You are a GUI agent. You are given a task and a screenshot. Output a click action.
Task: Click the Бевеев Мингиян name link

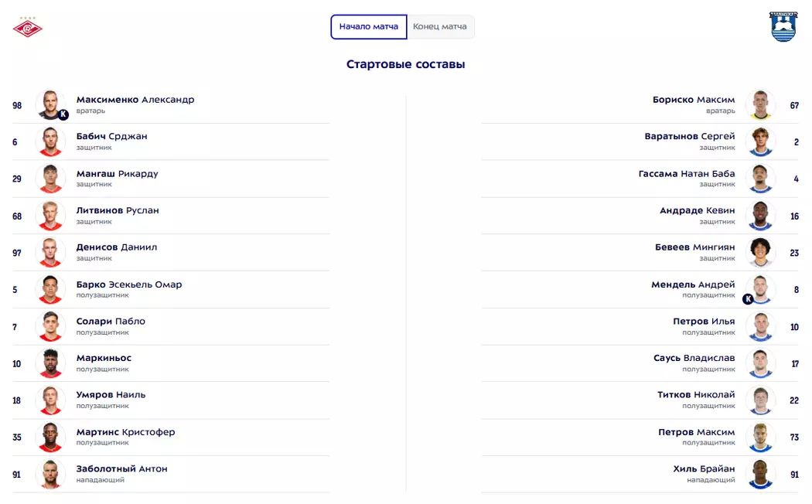694,247
